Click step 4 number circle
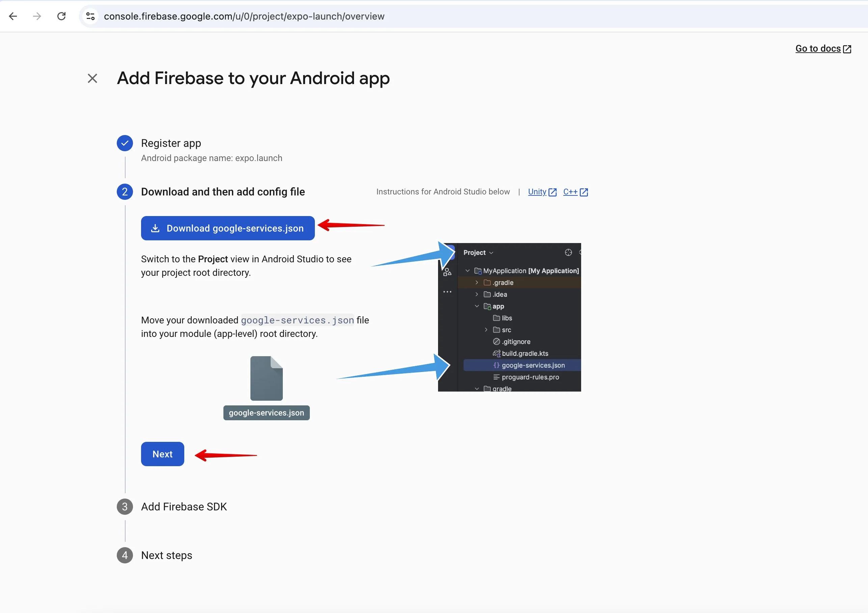868x613 pixels. (125, 555)
